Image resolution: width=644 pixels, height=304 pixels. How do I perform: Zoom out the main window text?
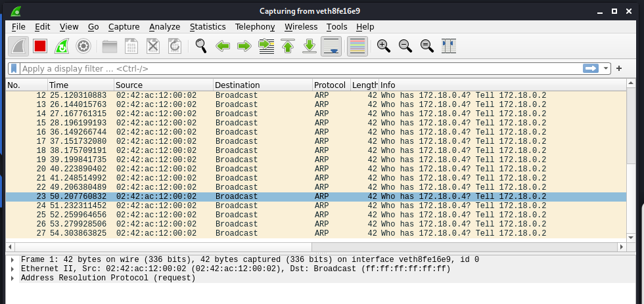pos(405,46)
